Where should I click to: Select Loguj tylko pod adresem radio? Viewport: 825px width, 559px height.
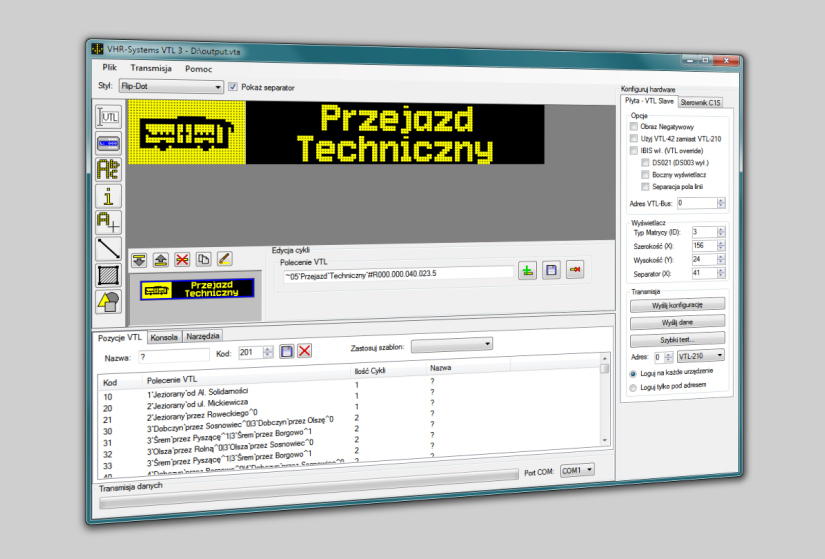tap(633, 388)
